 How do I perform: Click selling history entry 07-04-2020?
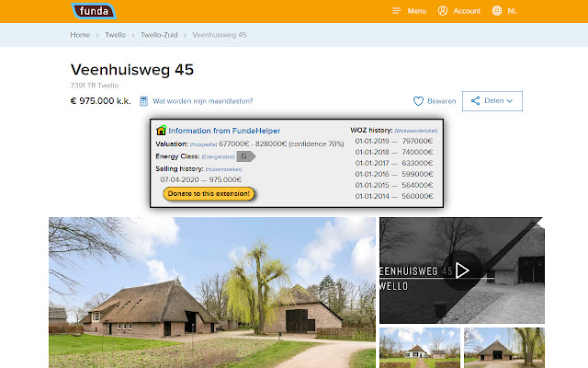[x=201, y=179]
